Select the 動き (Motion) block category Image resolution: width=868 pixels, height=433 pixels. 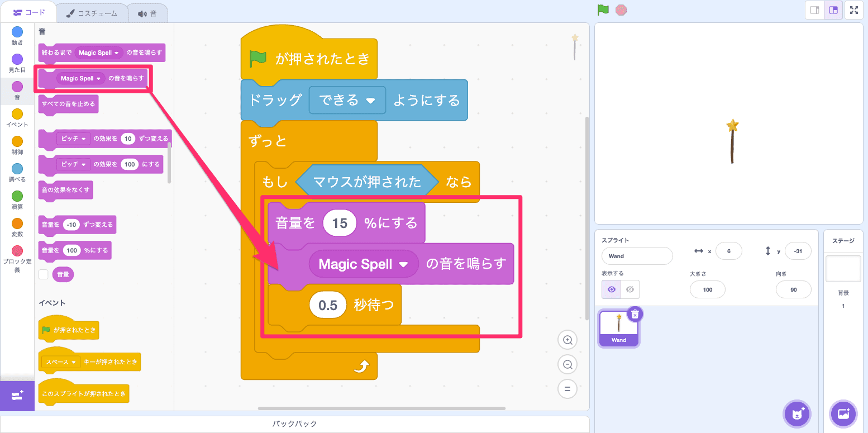tap(17, 37)
